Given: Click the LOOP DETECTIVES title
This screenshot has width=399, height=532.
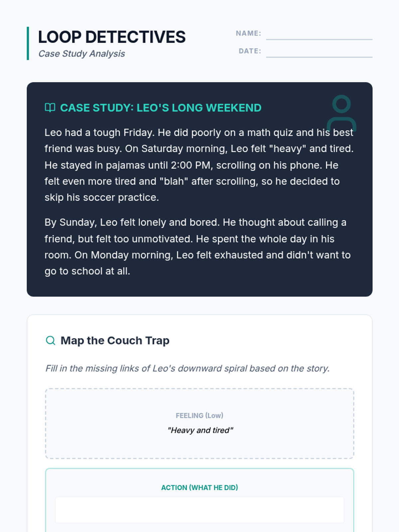Looking at the screenshot, I should point(112,37).
